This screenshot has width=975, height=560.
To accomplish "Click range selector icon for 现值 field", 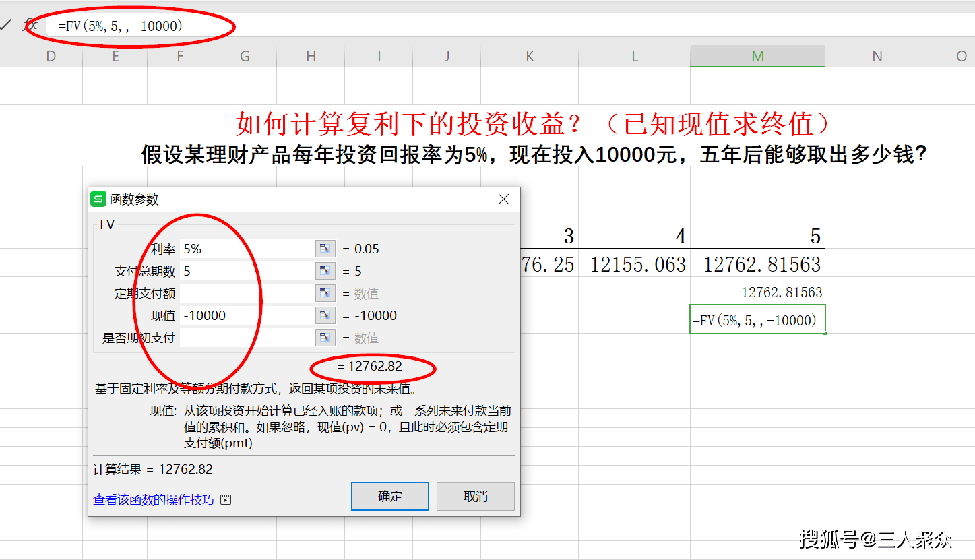I will click(x=325, y=315).
